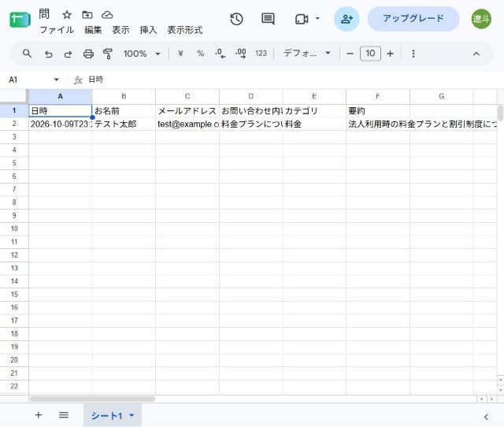Select cell containing メールアドレス
This screenshot has height=427, width=504.
(187, 111)
